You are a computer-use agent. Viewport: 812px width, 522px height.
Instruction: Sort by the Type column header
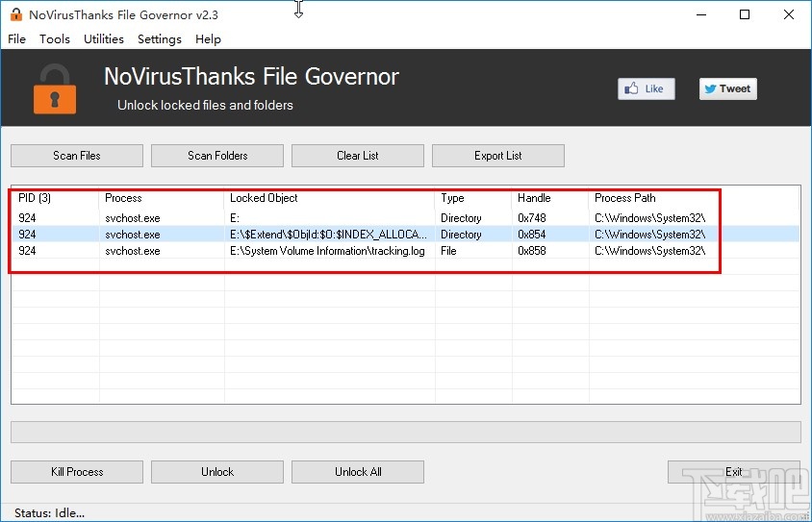(473, 198)
